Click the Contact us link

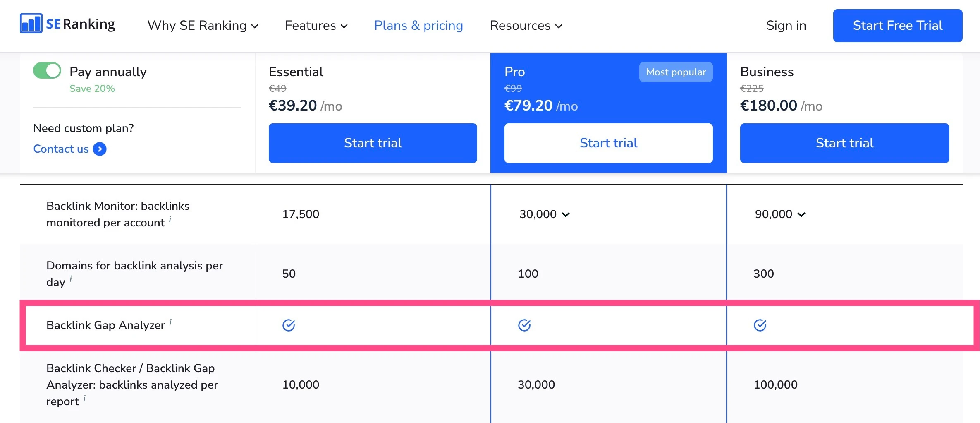coord(61,149)
